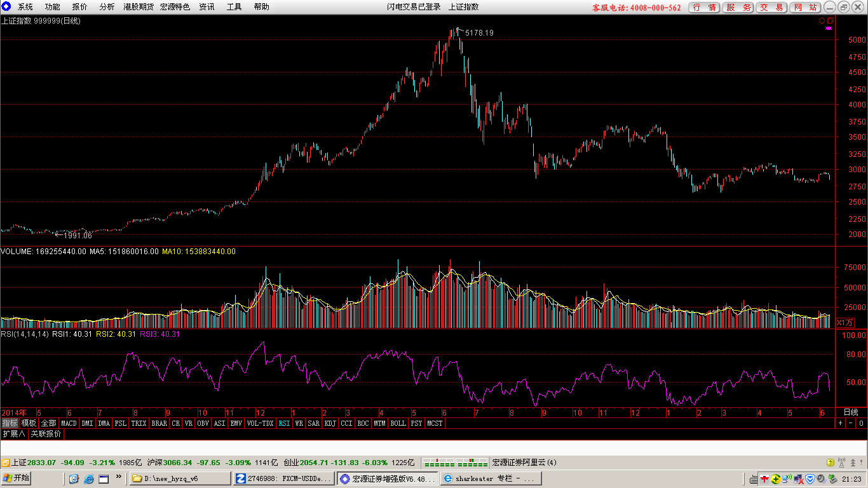868x488 pixels.
Task: Open the 资讯 menu
Action: point(207,7)
